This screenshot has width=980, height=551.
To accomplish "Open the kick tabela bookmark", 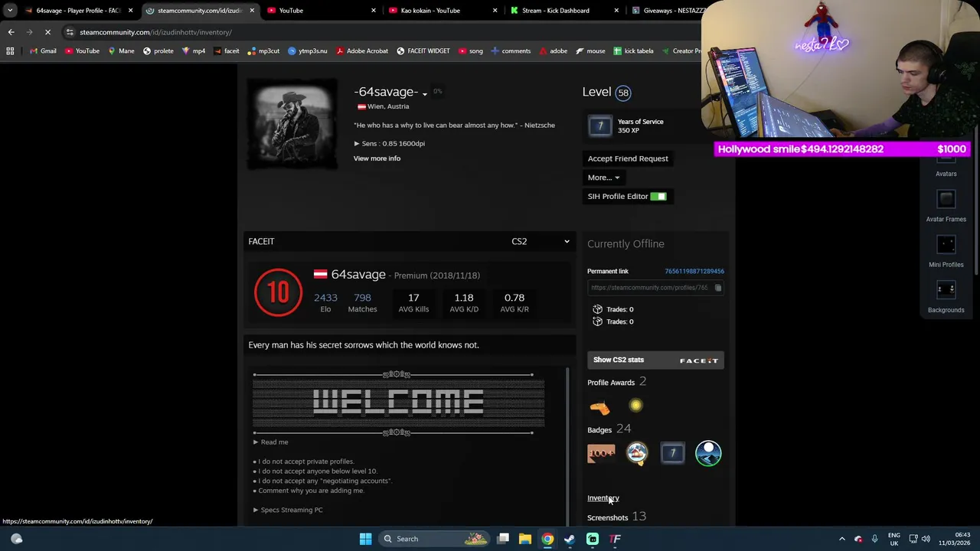I will coord(632,51).
